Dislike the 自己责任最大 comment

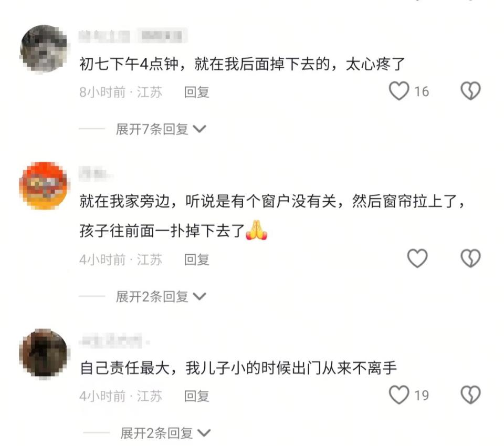click(x=470, y=395)
